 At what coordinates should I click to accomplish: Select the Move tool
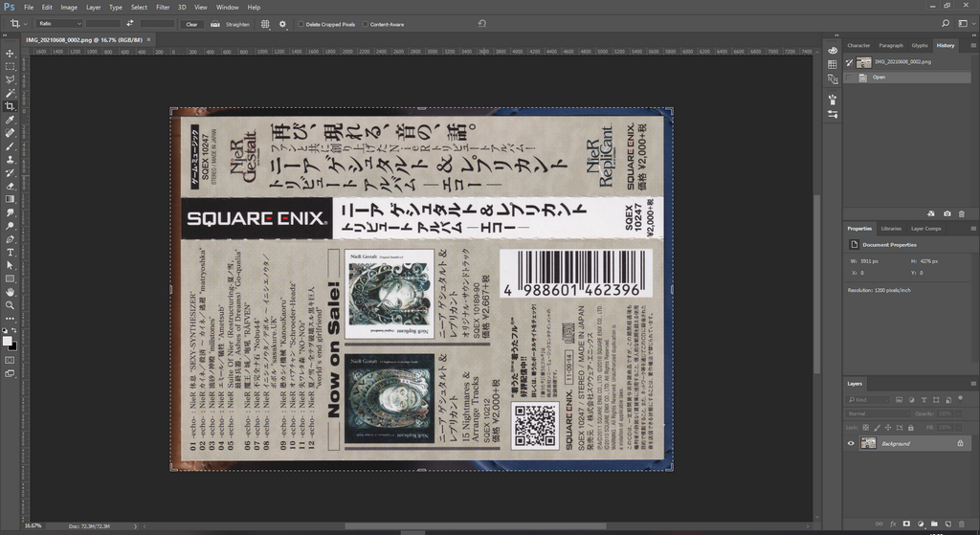(x=10, y=54)
